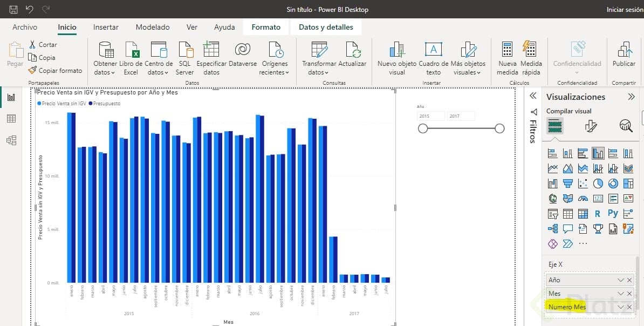Switch to the Insertar ribbon tab
This screenshot has height=326, width=644.
(106, 27)
